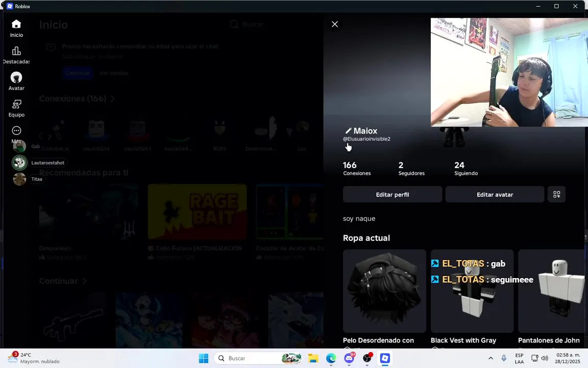Screen dimensions: 588x368
Task: Switch the ESP LAA input language
Action: (519, 358)
